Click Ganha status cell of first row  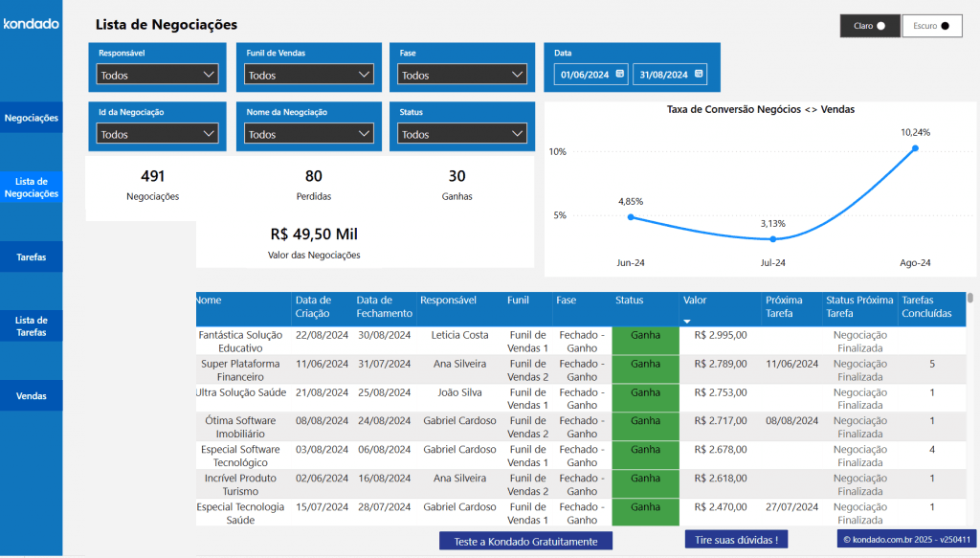tap(646, 341)
